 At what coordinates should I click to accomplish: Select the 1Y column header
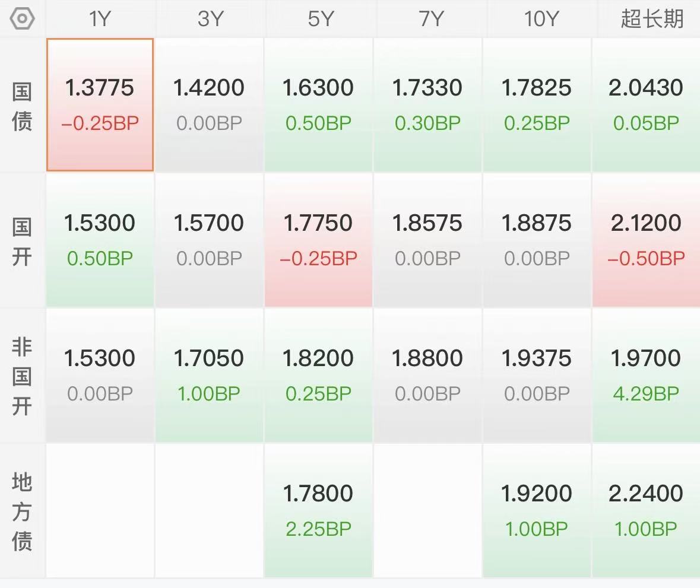[x=100, y=19]
